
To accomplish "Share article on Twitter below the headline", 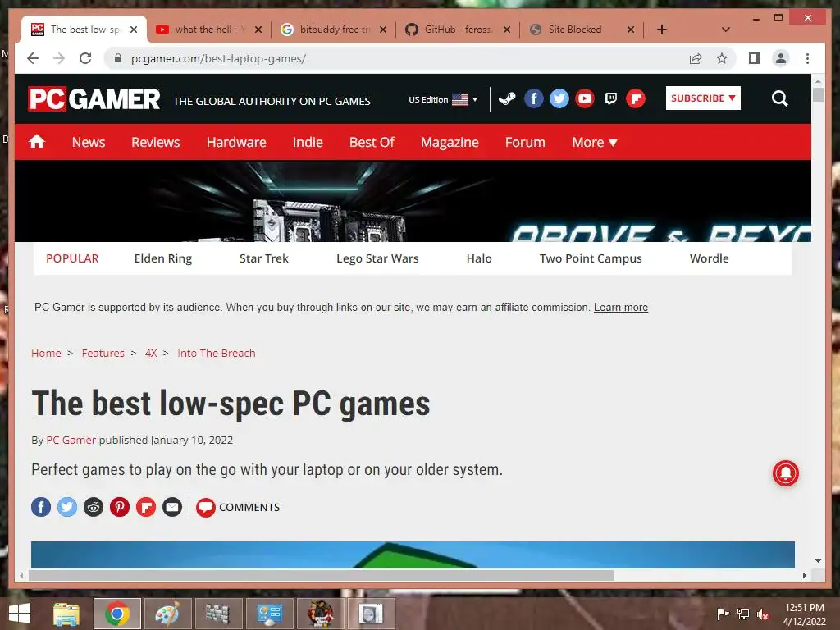I will 67,507.
